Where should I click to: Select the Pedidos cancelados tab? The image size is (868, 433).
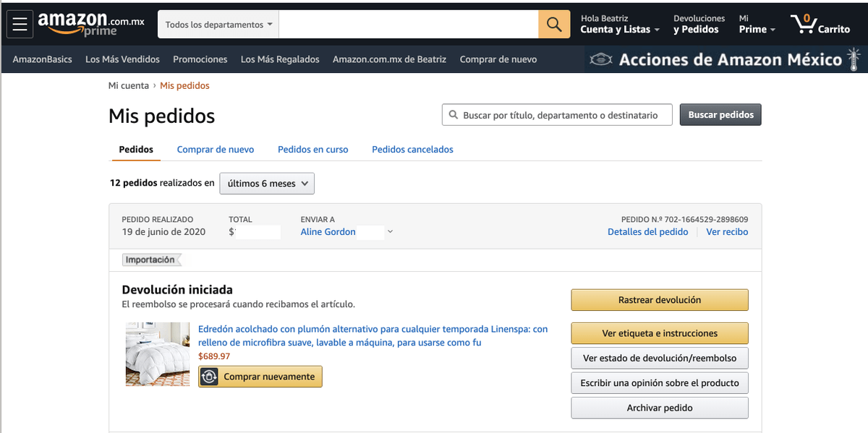pos(412,150)
